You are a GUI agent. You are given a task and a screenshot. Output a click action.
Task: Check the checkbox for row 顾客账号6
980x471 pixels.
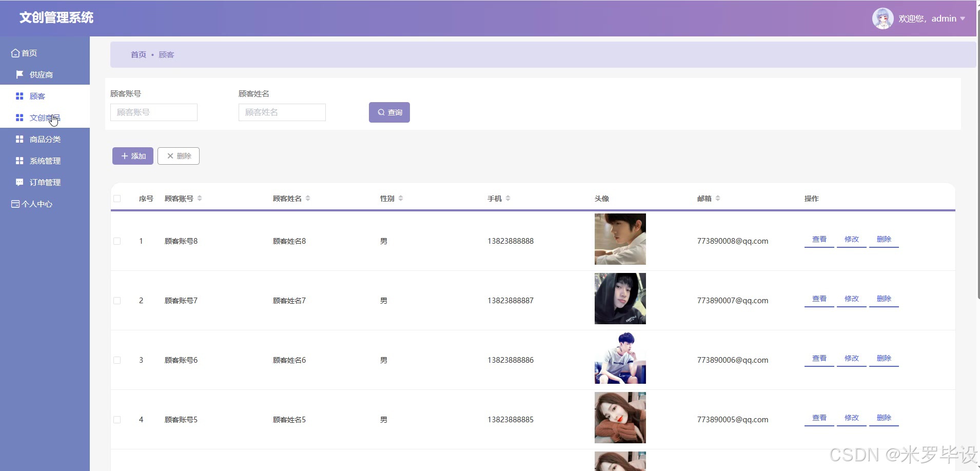click(117, 360)
